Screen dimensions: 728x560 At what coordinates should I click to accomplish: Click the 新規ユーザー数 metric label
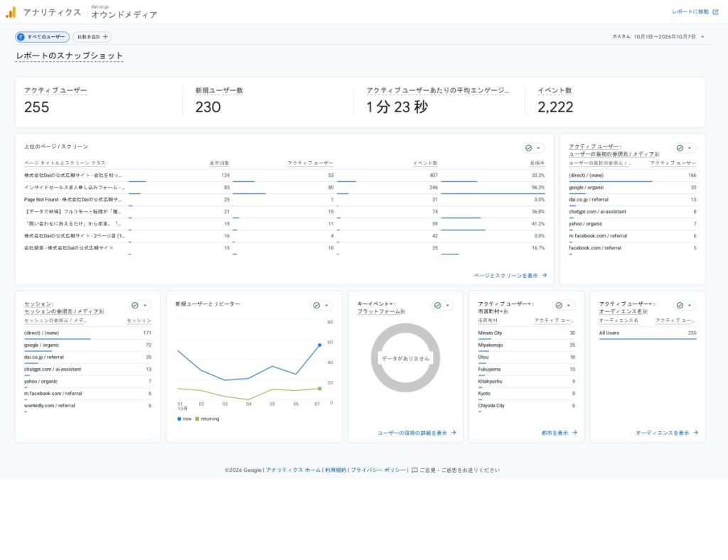point(219,90)
